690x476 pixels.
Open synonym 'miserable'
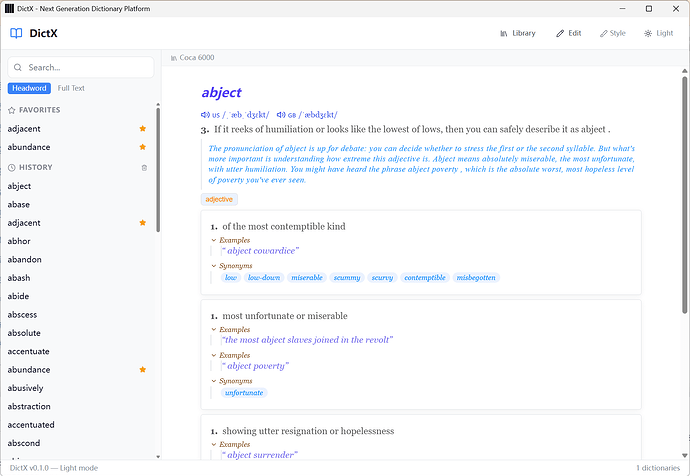coord(307,278)
